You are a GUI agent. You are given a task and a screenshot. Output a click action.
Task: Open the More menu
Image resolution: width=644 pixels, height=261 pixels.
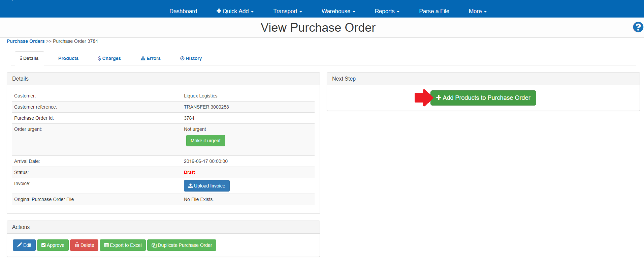point(477,11)
